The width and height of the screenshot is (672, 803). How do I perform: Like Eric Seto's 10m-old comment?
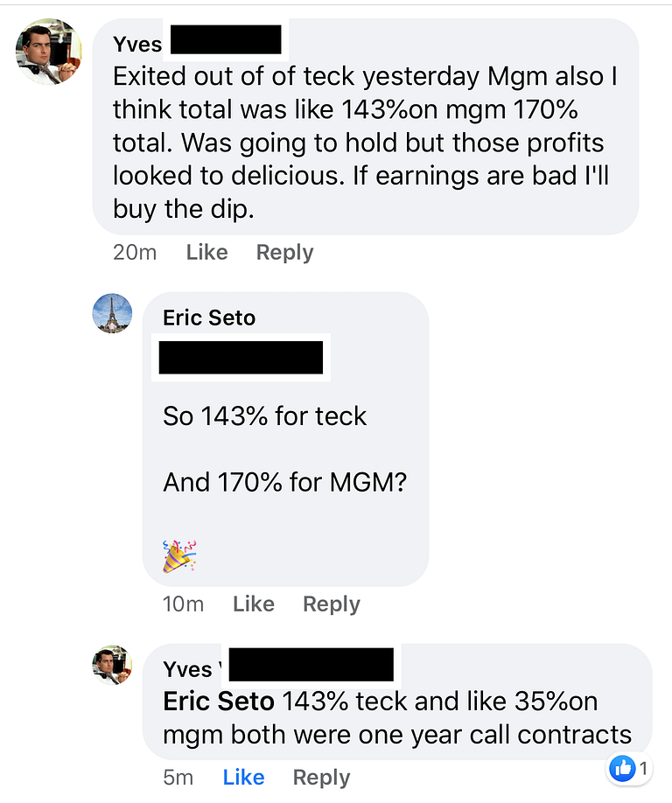pos(253,604)
